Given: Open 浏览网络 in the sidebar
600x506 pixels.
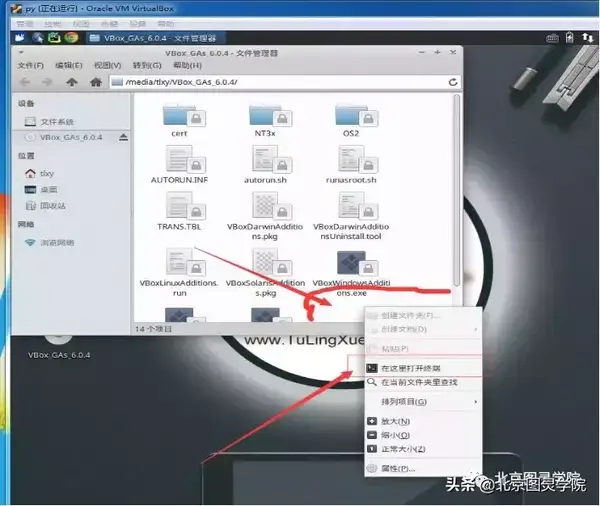Looking at the screenshot, I should pos(71,242).
